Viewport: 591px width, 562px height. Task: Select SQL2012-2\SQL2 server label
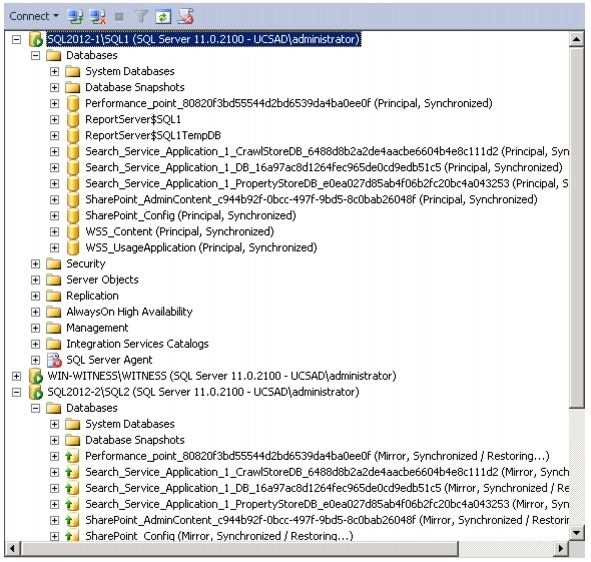point(203,392)
